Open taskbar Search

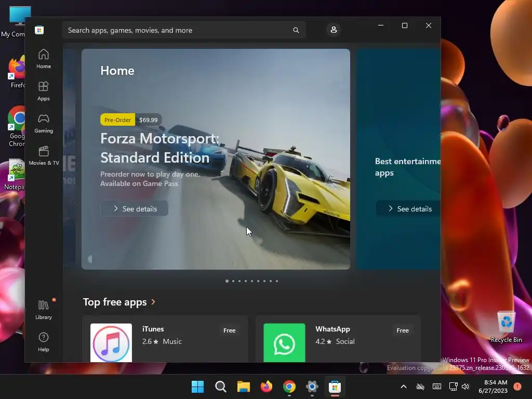point(220,387)
